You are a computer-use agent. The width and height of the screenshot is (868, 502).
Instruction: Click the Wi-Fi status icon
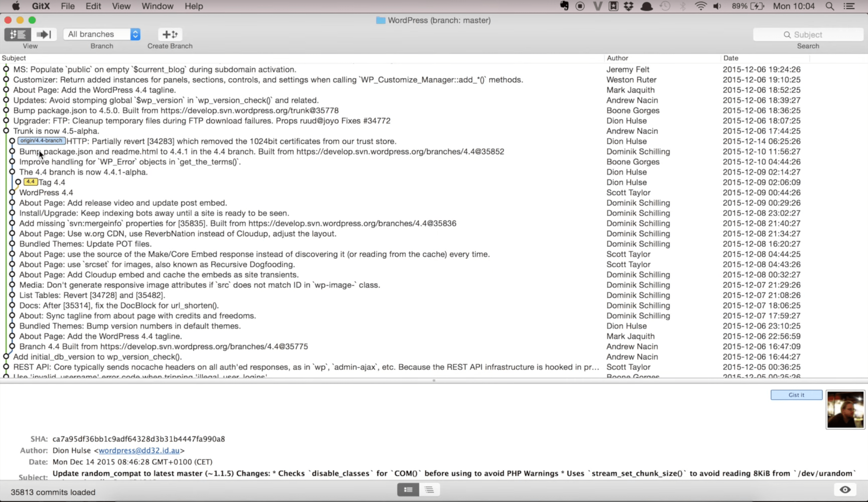[701, 6]
